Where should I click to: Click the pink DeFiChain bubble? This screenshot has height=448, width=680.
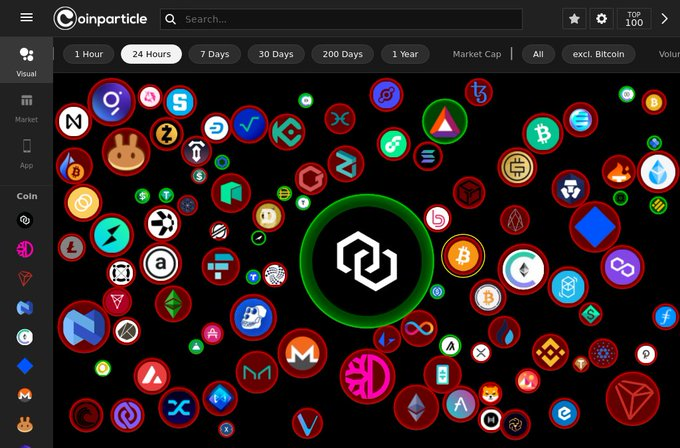click(367, 376)
